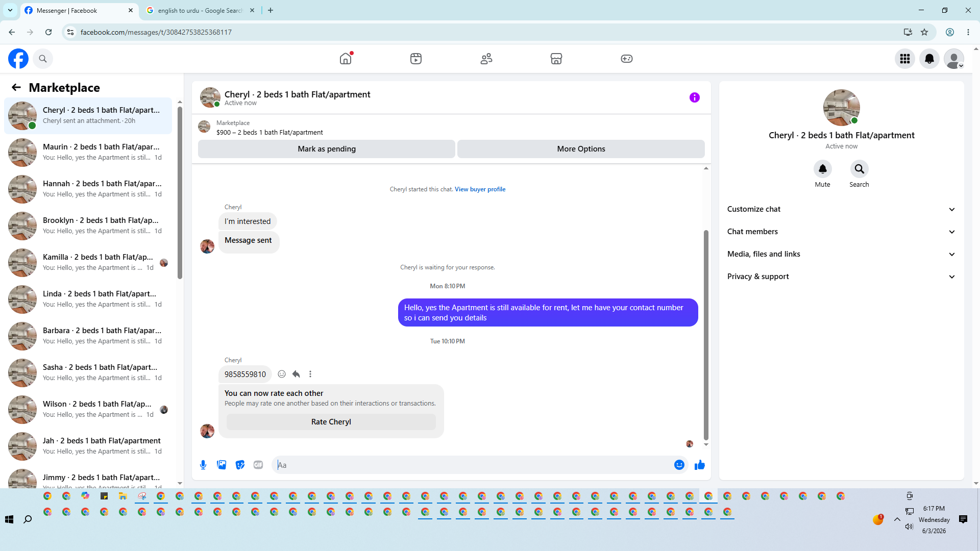Open the Gaming controller icon

tap(627, 59)
